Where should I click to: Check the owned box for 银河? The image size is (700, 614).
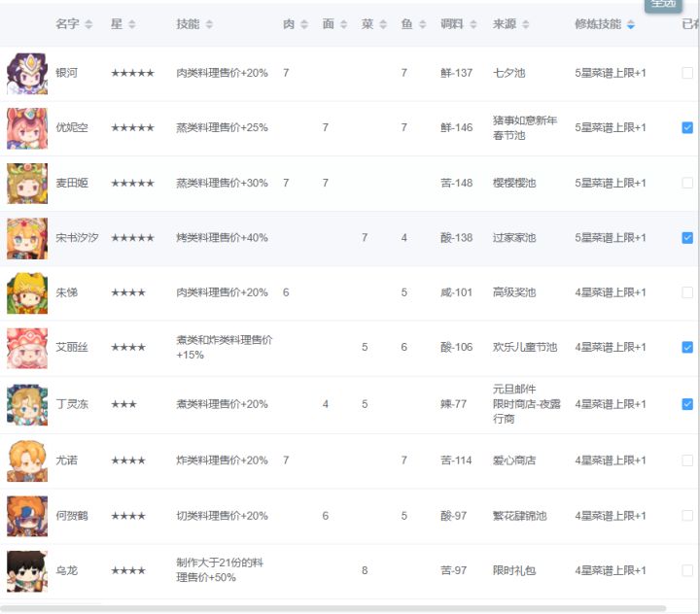click(x=687, y=73)
